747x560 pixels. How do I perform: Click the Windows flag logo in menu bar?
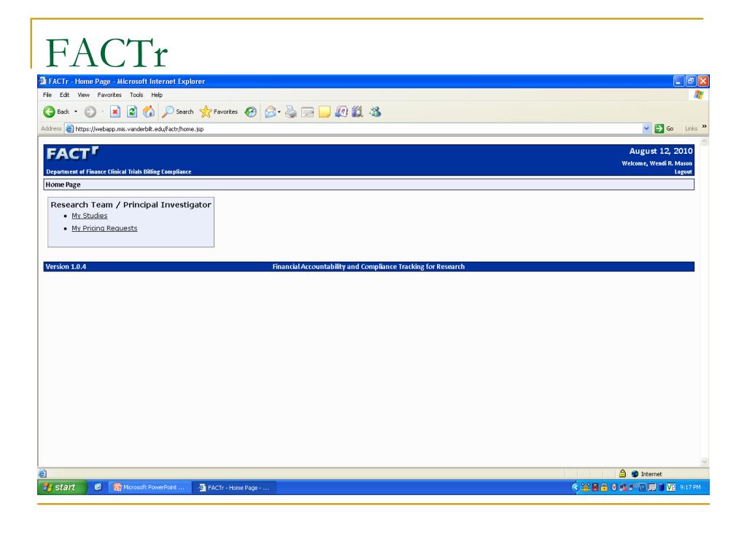point(698,95)
